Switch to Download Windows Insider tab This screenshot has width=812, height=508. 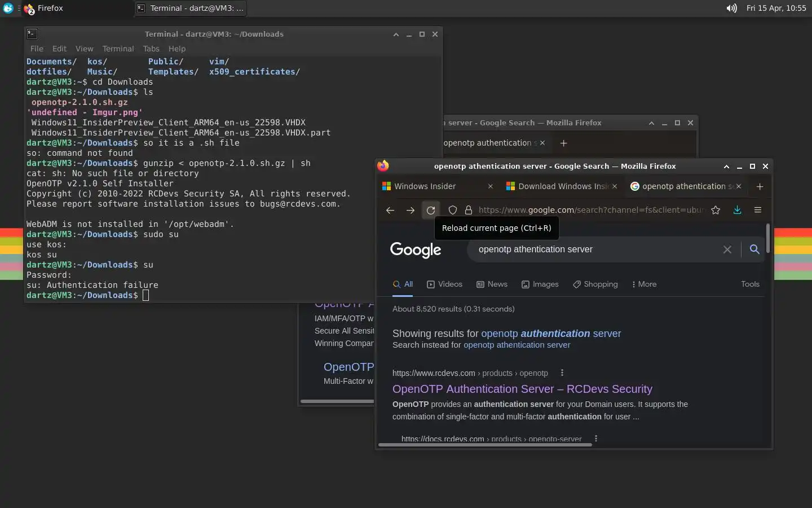pos(562,186)
